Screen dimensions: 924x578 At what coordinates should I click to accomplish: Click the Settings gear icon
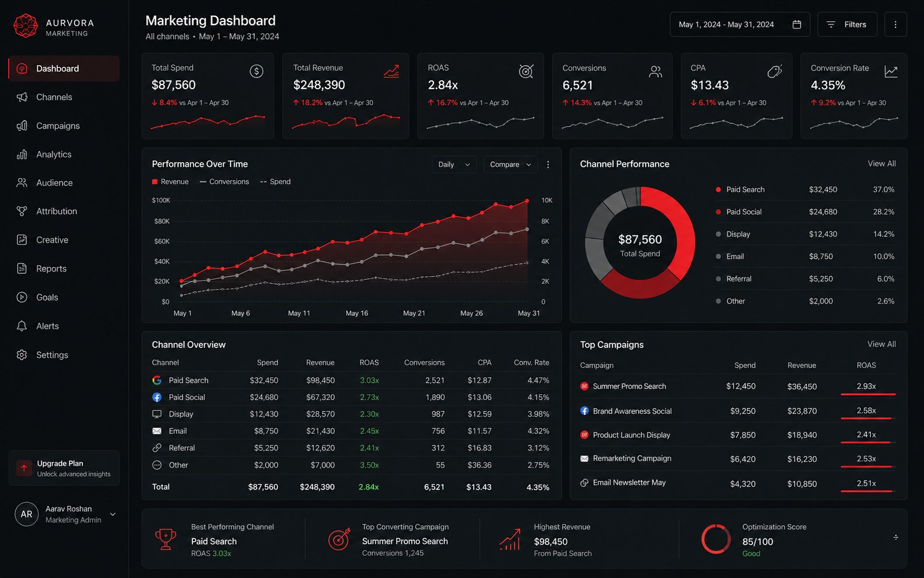point(22,354)
